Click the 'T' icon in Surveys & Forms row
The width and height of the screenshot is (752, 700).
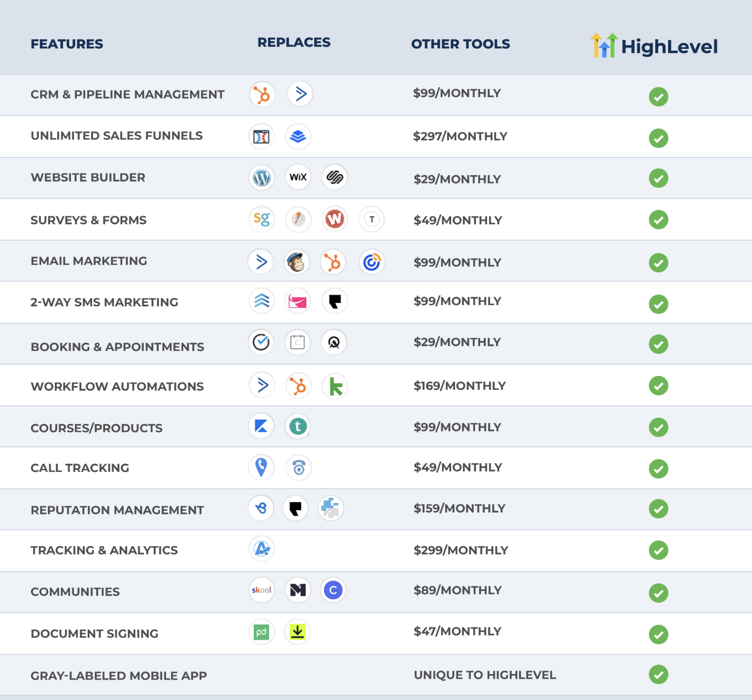[x=372, y=219]
